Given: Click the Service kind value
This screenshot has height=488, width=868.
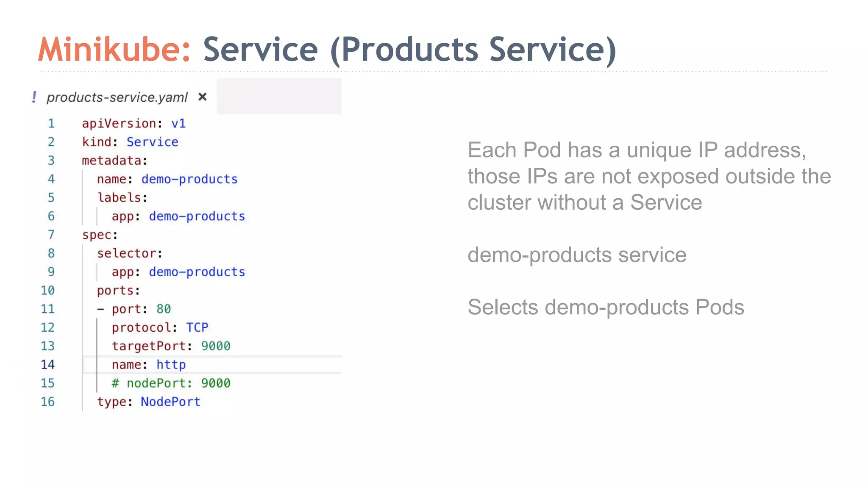Looking at the screenshot, I should 152,142.
